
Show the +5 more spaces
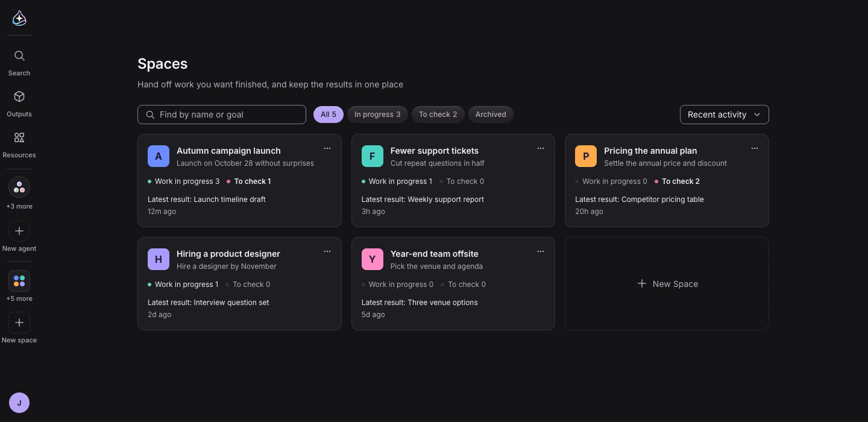19,286
